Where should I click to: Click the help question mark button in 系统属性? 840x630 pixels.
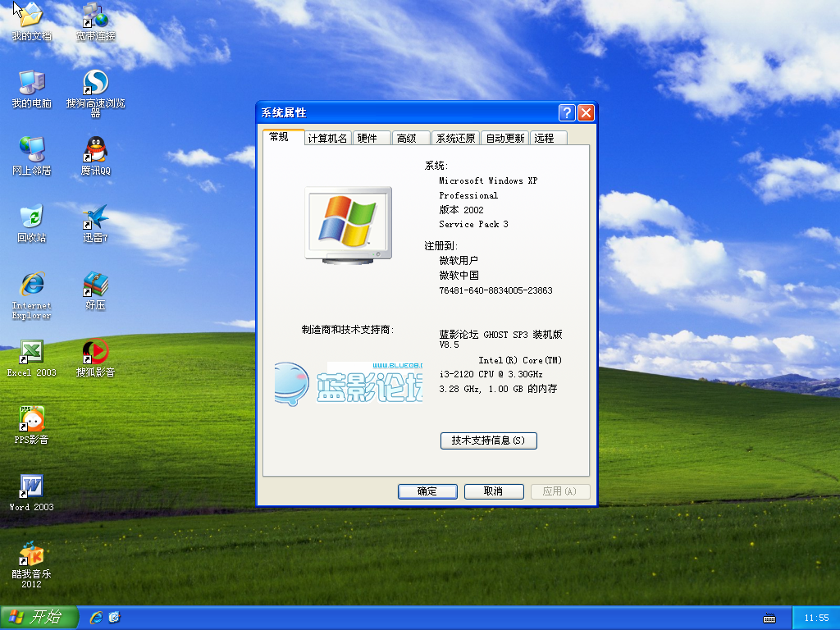tap(567, 113)
